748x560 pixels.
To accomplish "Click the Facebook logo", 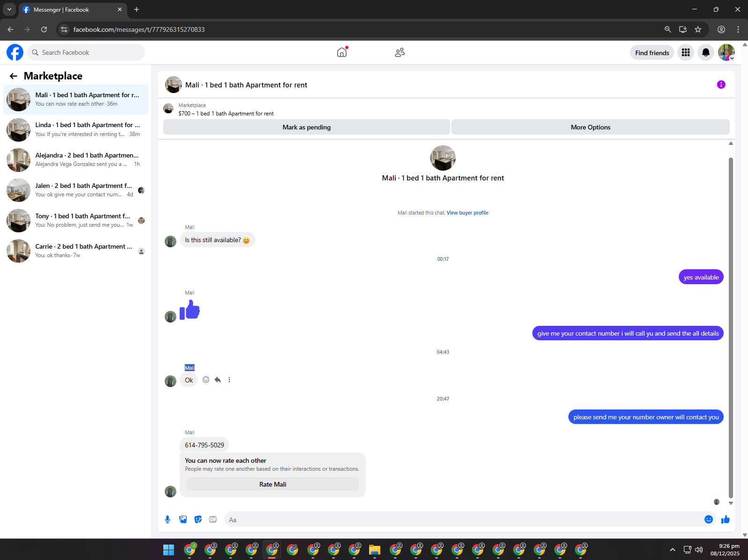I will (15, 52).
